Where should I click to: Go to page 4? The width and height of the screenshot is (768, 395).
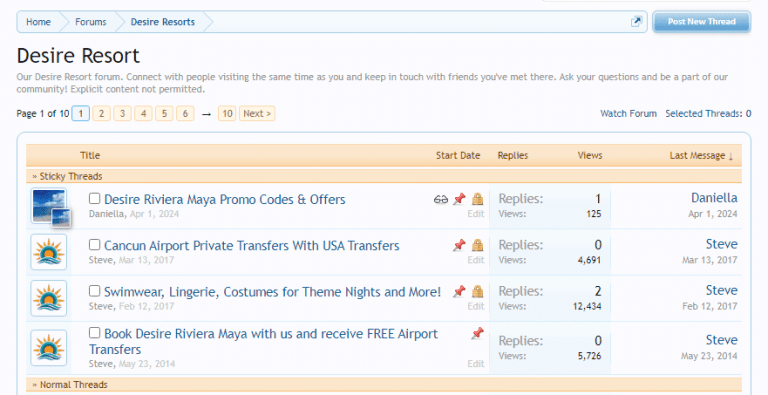144,114
